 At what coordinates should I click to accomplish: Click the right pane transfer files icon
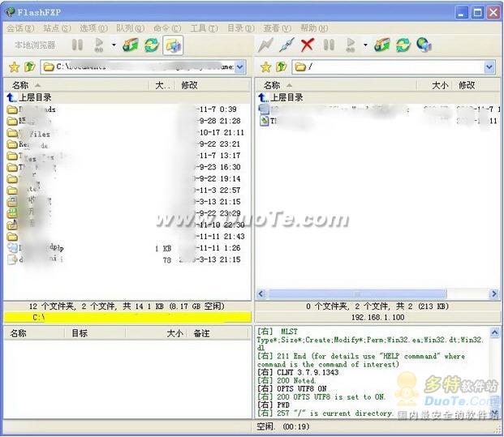click(382, 45)
